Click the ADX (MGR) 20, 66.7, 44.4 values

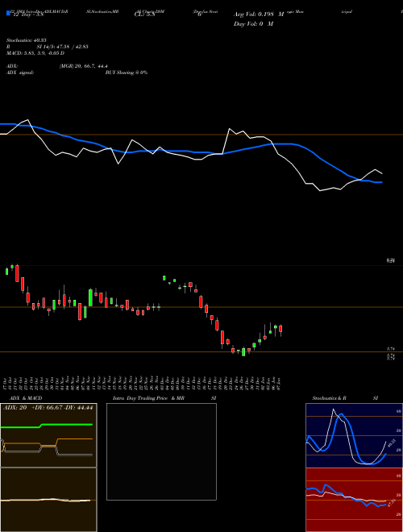pos(84,66)
